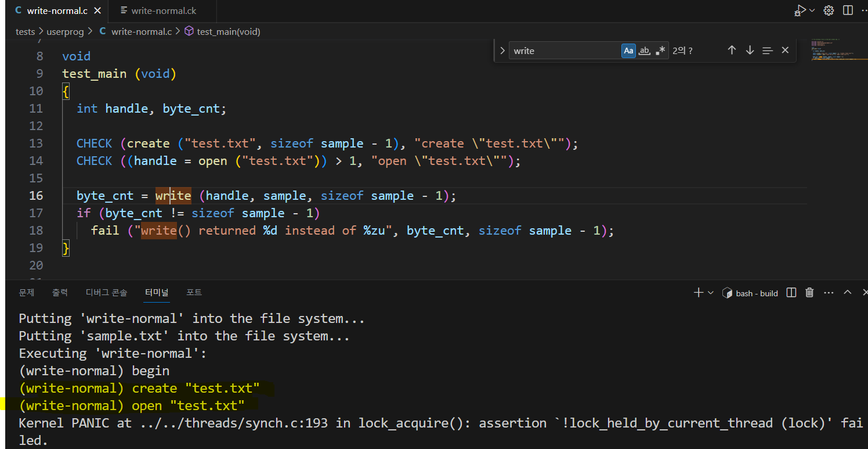Kill the terminal with the trash icon

pyautogui.click(x=809, y=292)
